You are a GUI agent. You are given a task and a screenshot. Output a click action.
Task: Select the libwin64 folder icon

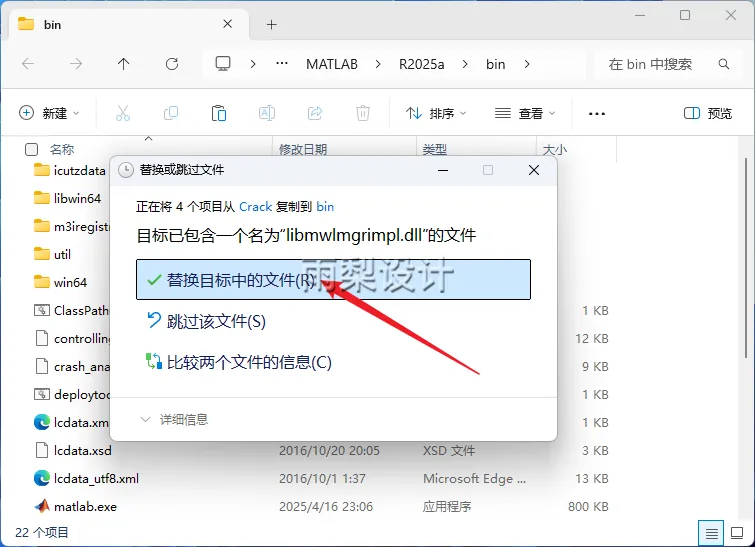coord(42,198)
